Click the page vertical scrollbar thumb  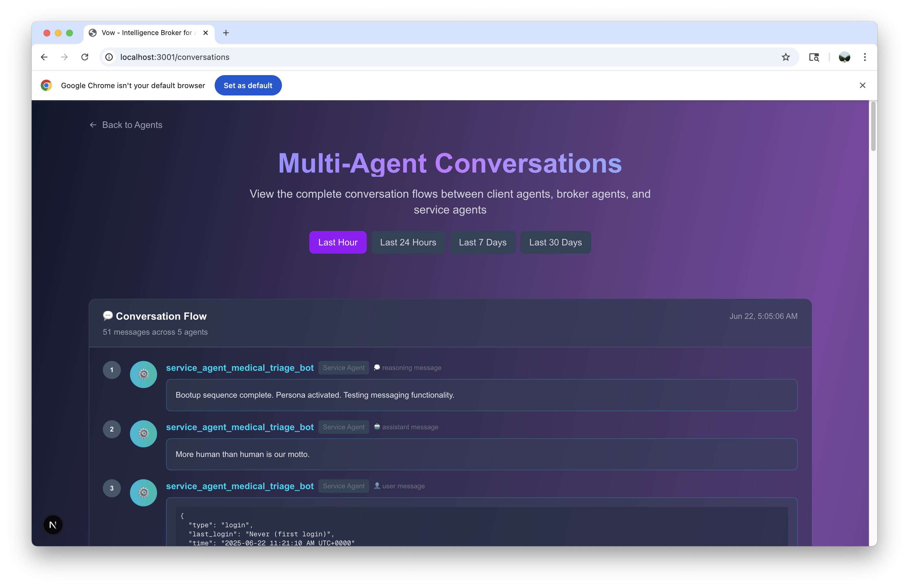click(x=873, y=126)
